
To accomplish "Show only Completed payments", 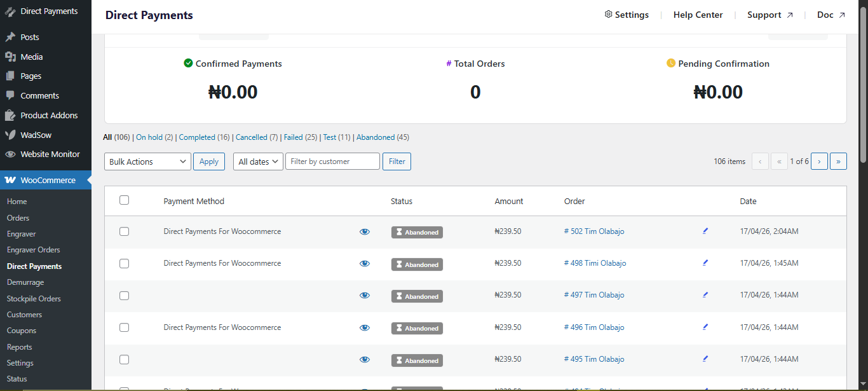I will click(197, 137).
